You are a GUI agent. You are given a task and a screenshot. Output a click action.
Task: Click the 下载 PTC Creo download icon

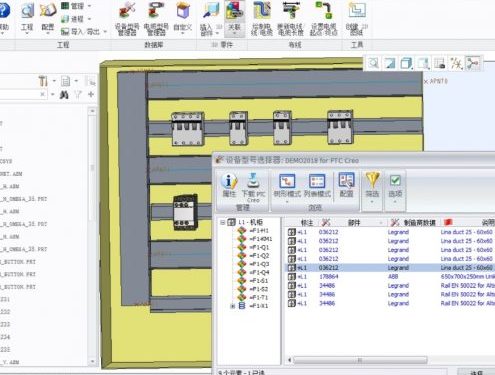pos(253,187)
